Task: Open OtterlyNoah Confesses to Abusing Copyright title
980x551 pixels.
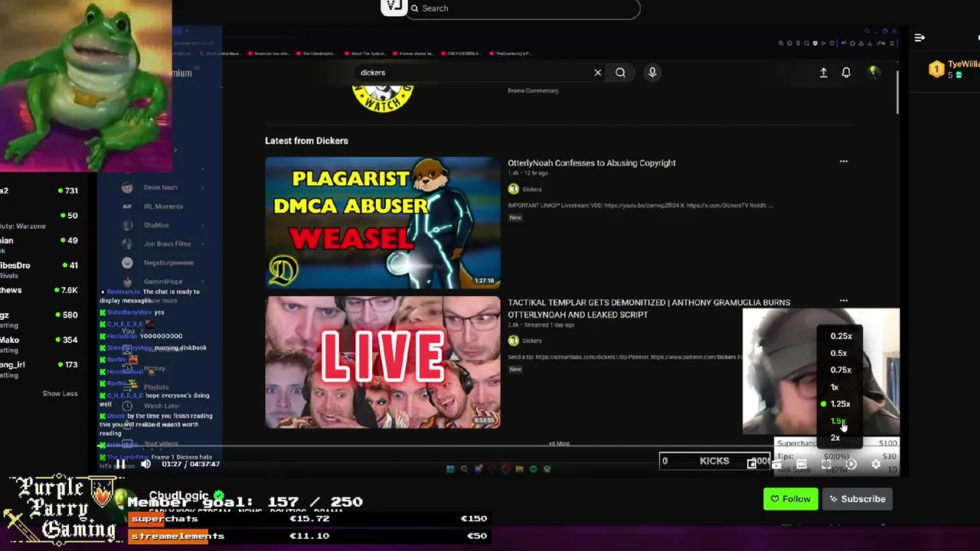Action: [x=592, y=163]
